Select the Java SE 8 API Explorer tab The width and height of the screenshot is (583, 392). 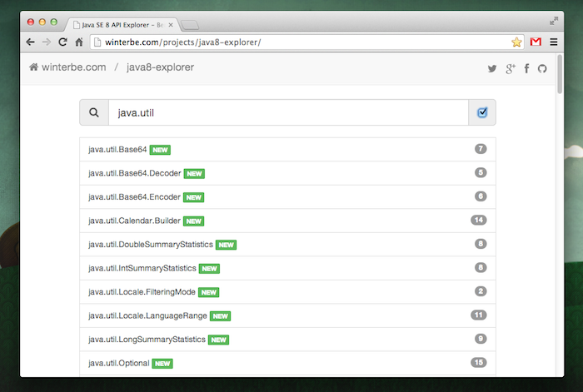(122, 25)
